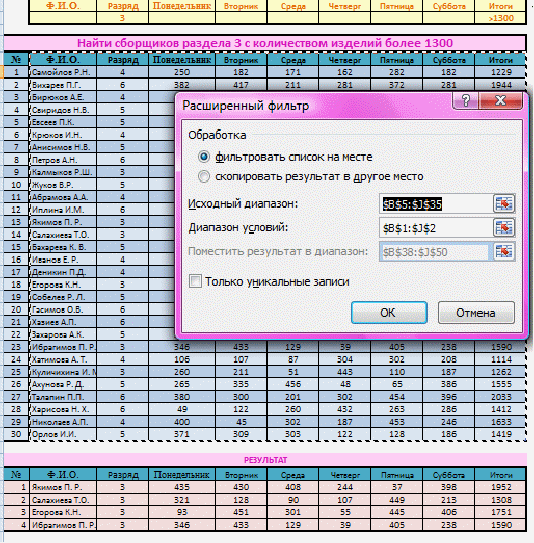Image resolution: width=534 pixels, height=543 pixels.
Task: Click range picker icon for Поместить результат
Action: (504, 251)
